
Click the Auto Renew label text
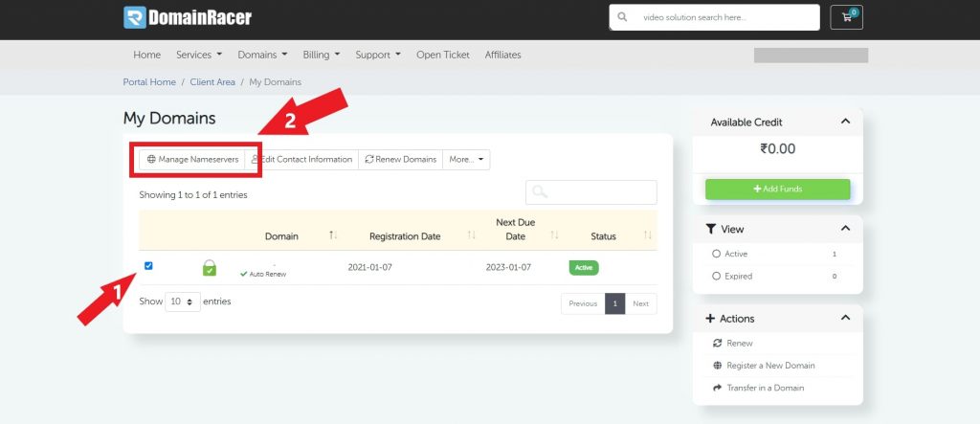(x=268, y=274)
